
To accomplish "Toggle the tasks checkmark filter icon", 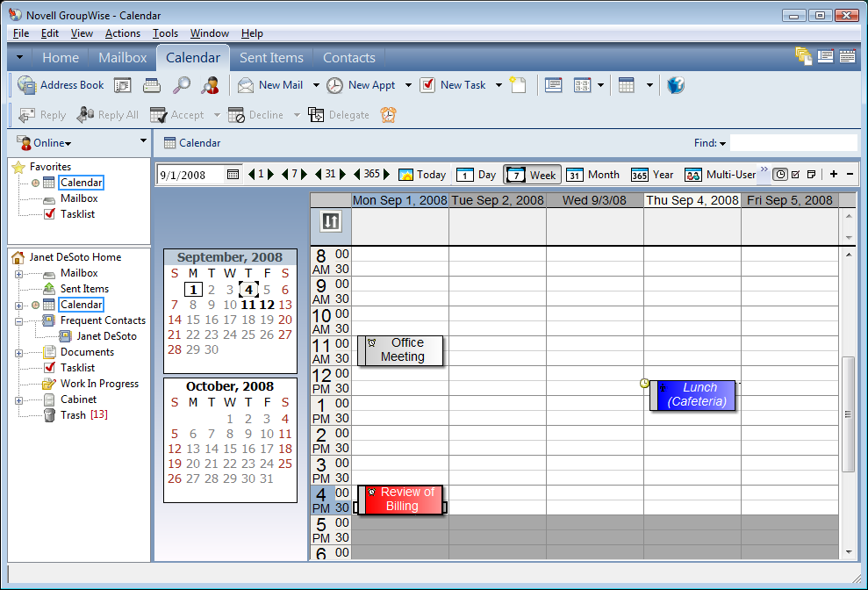I will tap(795, 175).
